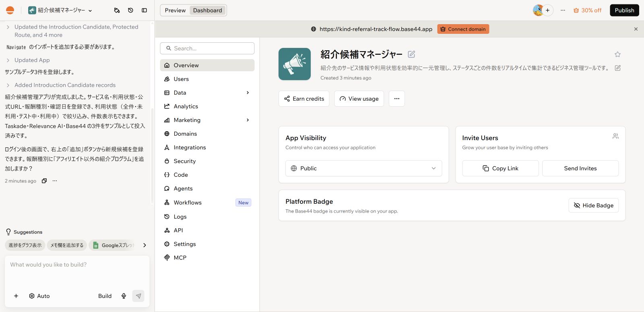Switch to the Dashboard tab

pyautogui.click(x=207, y=10)
